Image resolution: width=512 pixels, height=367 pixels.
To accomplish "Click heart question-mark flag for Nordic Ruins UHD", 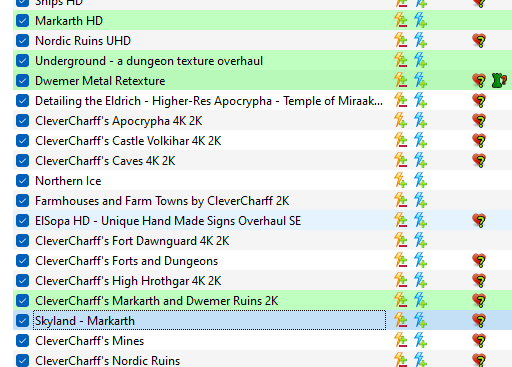I will [479, 41].
